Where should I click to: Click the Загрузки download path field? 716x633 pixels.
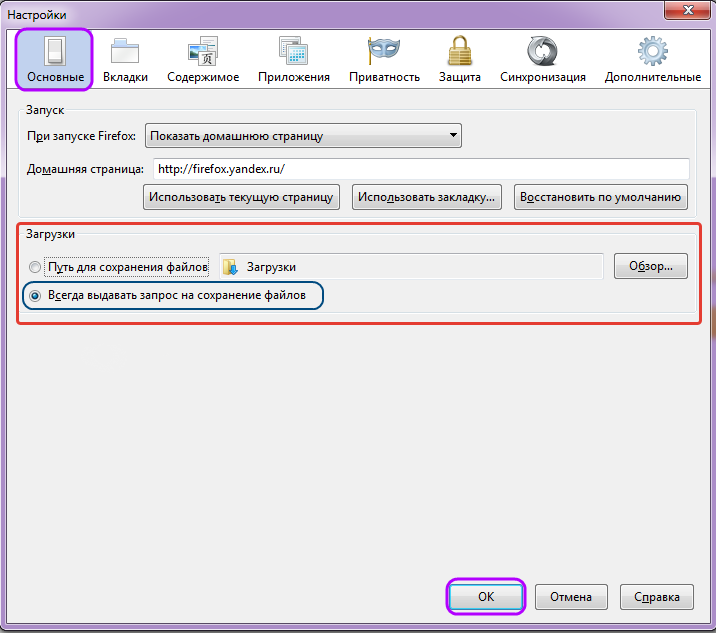tap(411, 267)
